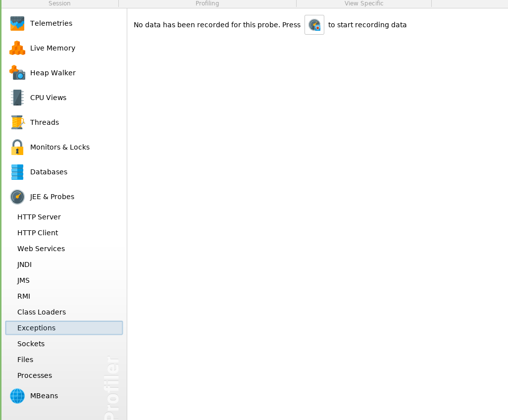Select the Databases label
The height and width of the screenshot is (420, 508).
pos(49,172)
